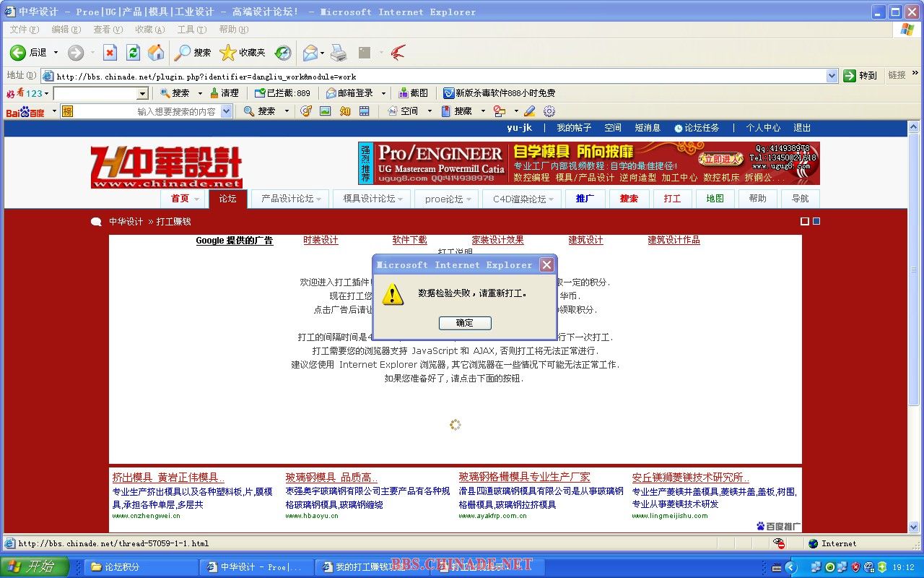924x578 pixels.
Task: Close the Microsoft Internet Explorer dialog
Action: (546, 264)
